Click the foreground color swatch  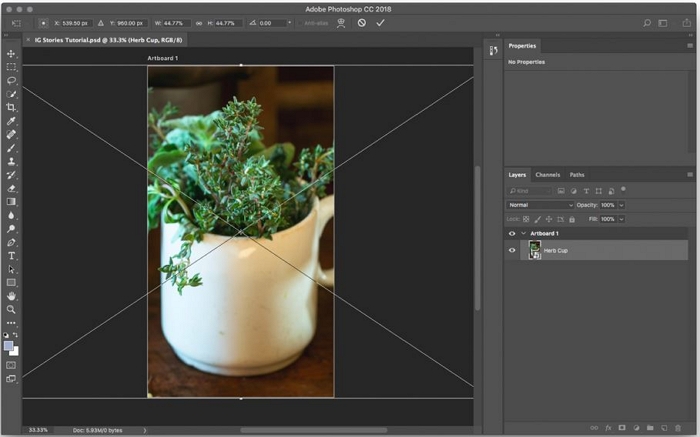[x=9, y=346]
